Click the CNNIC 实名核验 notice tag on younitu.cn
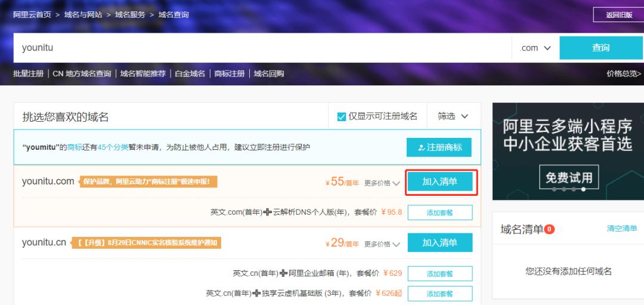This screenshot has height=305, width=644. (147, 242)
